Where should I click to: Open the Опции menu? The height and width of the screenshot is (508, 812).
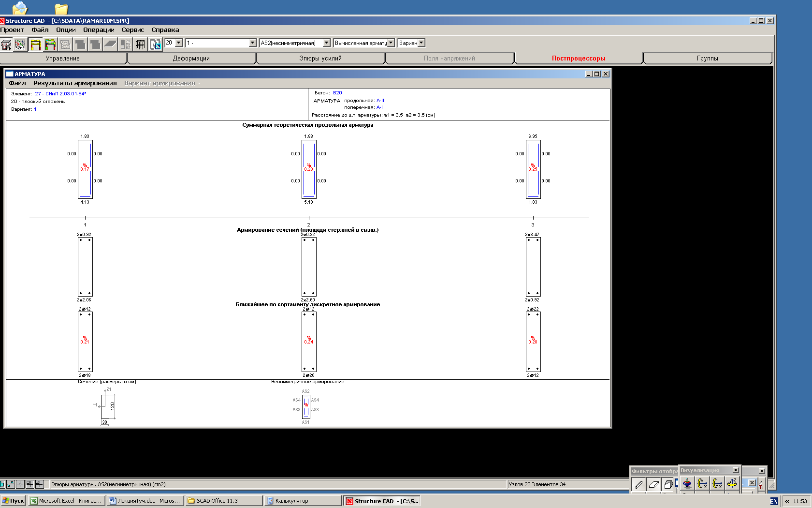tap(66, 30)
